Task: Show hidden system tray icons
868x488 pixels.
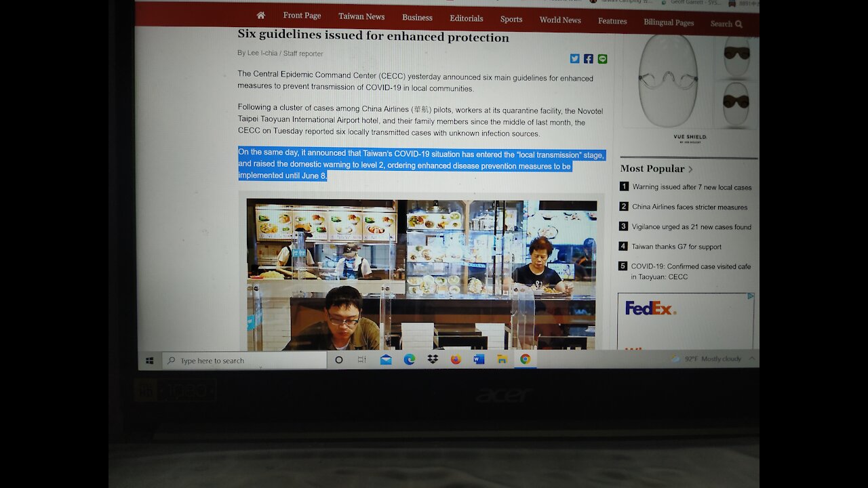Action: pos(751,359)
